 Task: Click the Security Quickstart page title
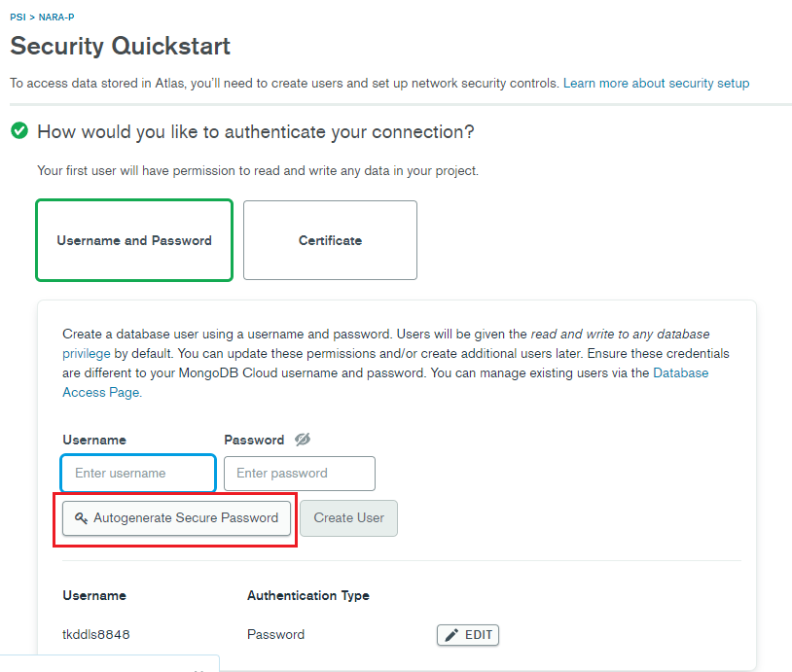click(x=121, y=47)
